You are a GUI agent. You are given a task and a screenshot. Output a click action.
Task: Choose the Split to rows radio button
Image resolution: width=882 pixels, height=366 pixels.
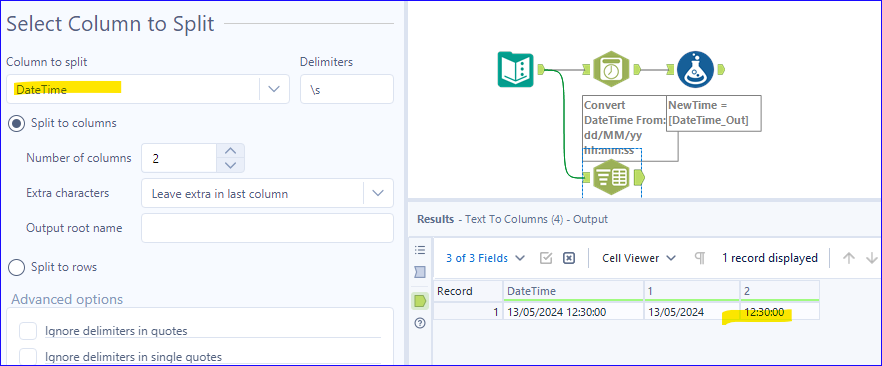16,267
